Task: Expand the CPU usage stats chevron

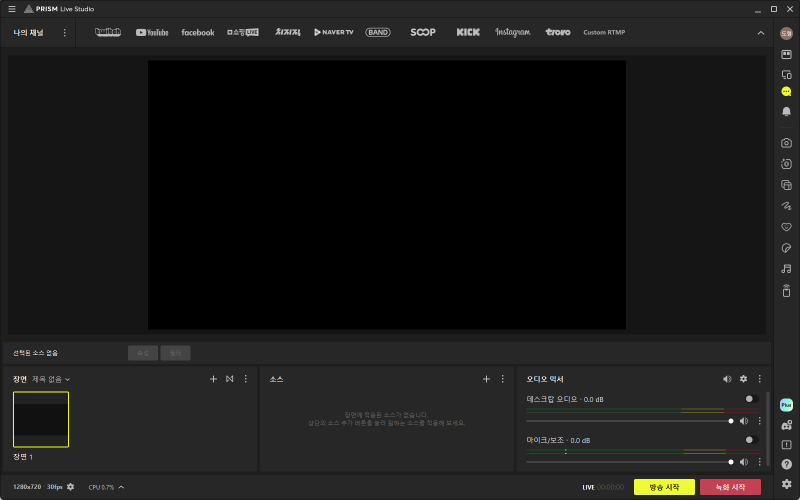Action: pos(121,487)
